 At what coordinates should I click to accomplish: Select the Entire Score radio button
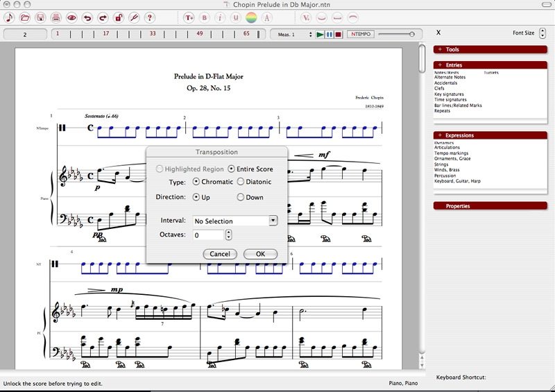click(x=231, y=169)
